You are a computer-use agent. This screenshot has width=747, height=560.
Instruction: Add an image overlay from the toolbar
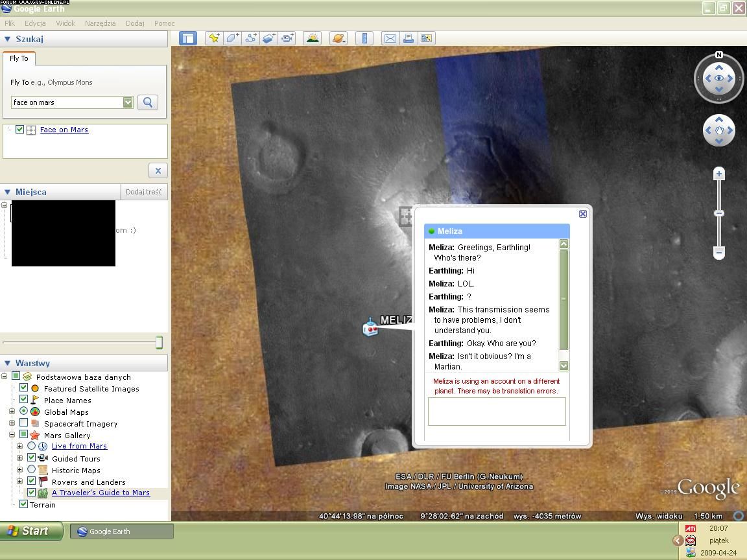(268, 39)
